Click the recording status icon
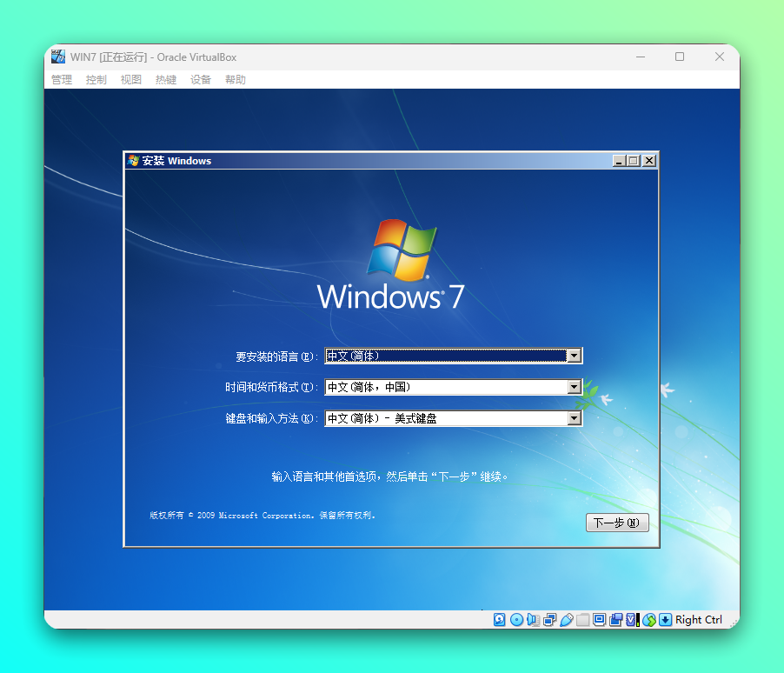 click(616, 619)
